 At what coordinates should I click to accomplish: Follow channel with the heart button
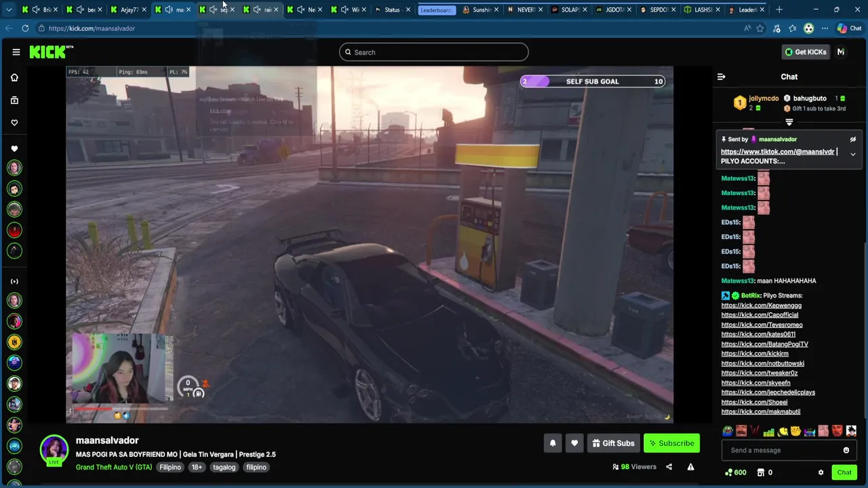(574, 443)
